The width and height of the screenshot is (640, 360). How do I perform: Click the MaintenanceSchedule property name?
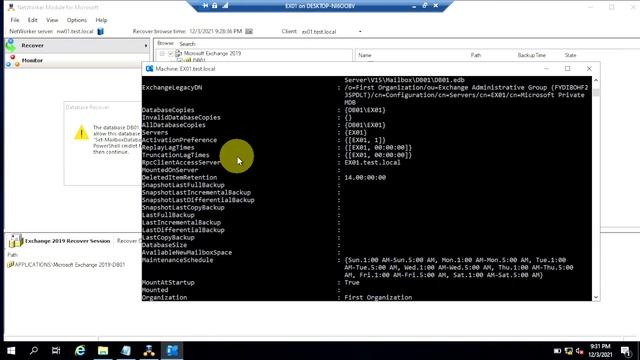(178, 260)
